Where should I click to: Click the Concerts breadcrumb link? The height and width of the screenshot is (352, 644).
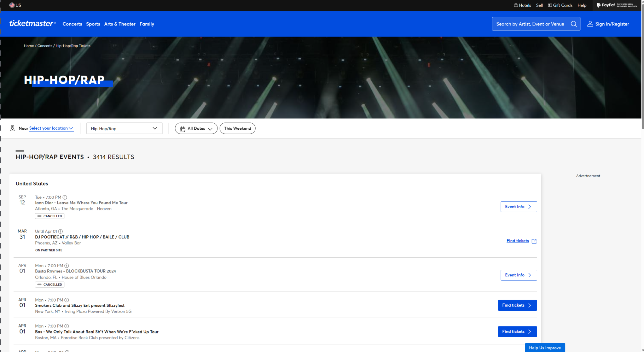click(x=45, y=46)
